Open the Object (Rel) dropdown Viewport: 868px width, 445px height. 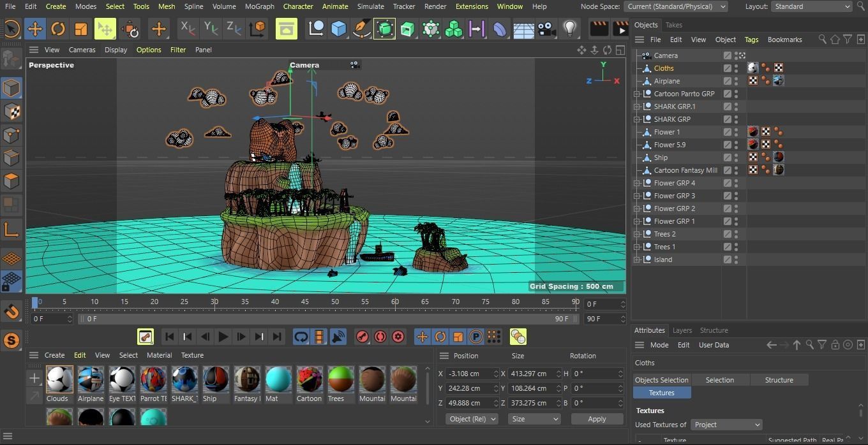472,419
